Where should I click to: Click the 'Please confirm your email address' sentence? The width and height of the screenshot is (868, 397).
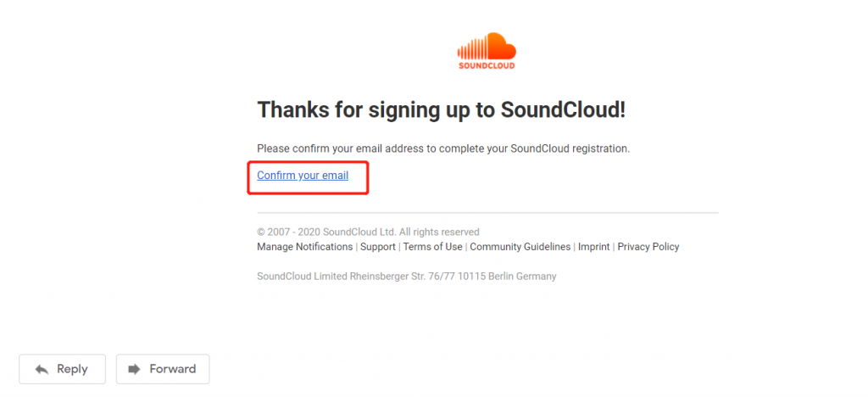[443, 149]
